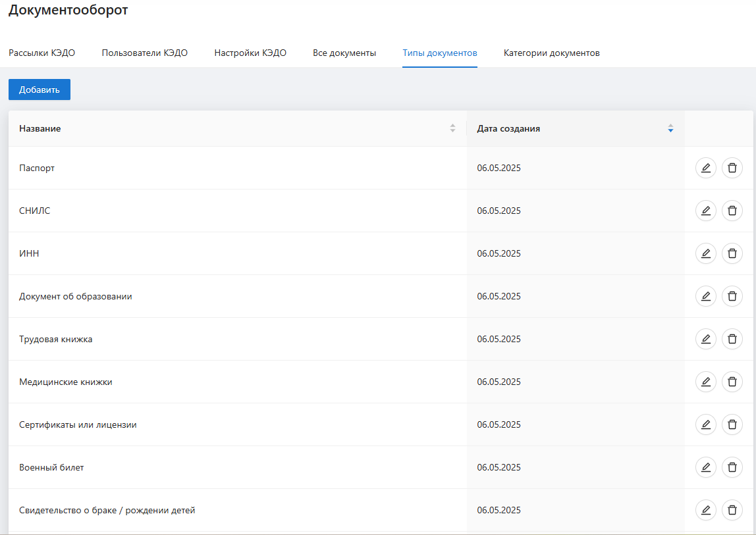Edit Свидетельство о браке / рождении детей
756x535 pixels.
[705, 510]
